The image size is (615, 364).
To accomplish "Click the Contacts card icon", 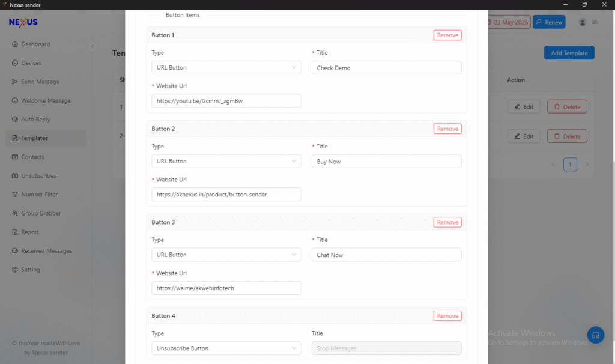I will coord(15,157).
